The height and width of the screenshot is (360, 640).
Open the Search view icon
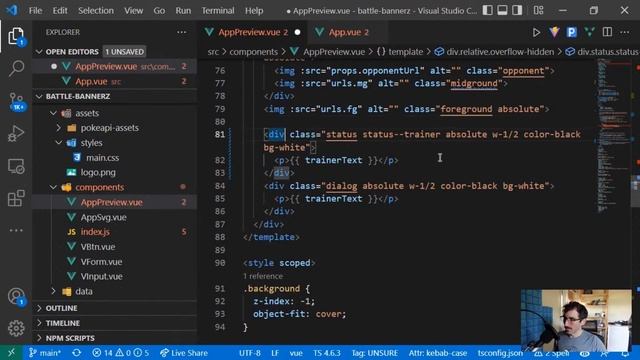coord(16,68)
